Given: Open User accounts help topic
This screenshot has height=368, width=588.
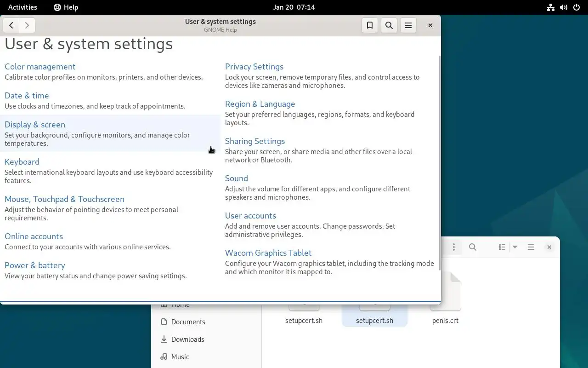Looking at the screenshot, I should click(x=250, y=216).
